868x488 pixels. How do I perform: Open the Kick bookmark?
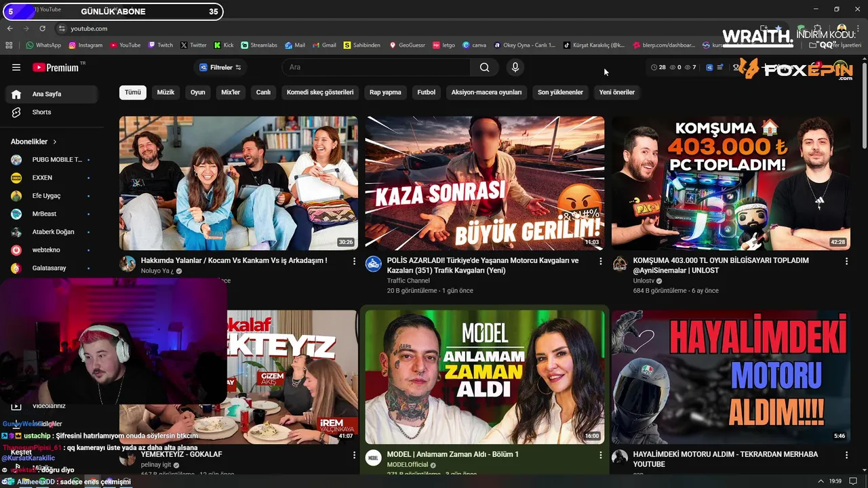(223, 45)
